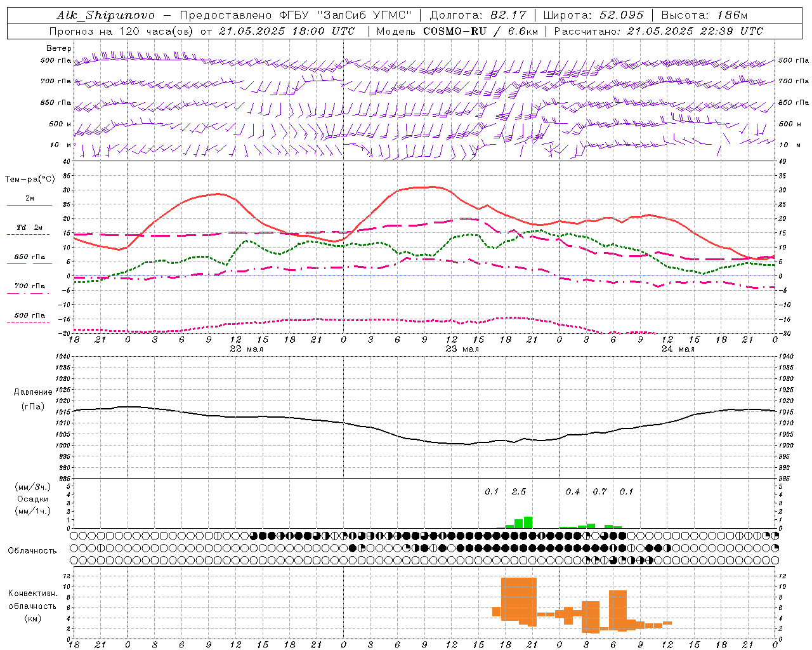Click the Осадки precipitation label
The width and height of the screenshot is (812, 650).
(x=33, y=499)
